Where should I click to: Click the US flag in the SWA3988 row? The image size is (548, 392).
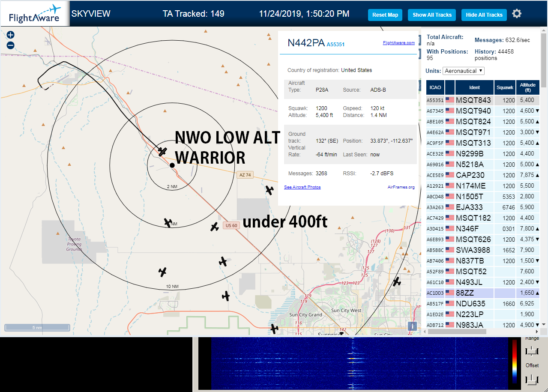(450, 250)
